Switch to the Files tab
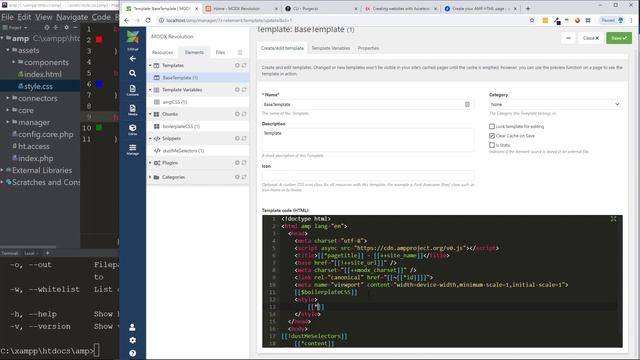640x360 pixels. point(220,52)
